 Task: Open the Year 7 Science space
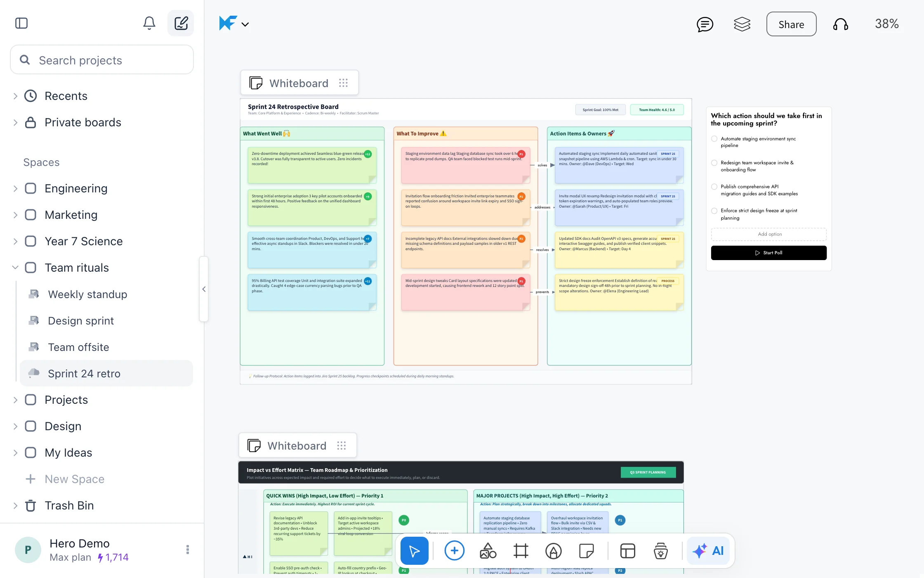click(x=83, y=242)
